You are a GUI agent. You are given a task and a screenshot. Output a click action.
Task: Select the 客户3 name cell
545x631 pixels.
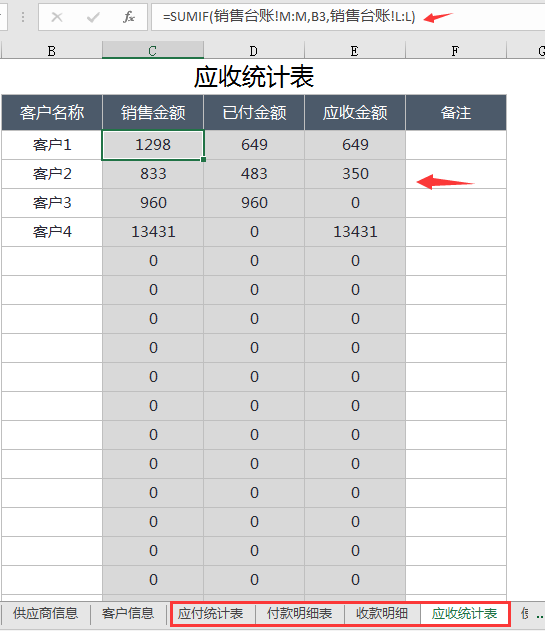[x=52, y=203]
